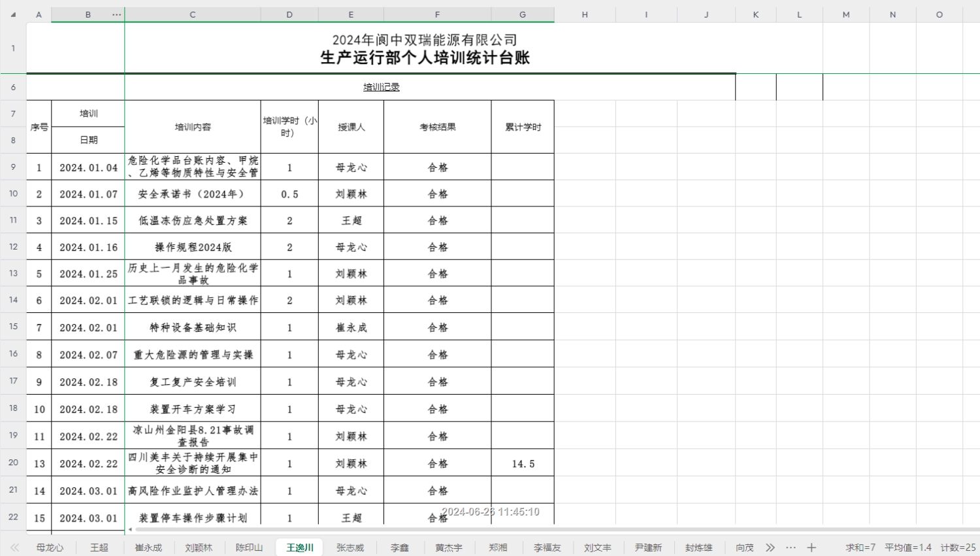The height and width of the screenshot is (556, 980).
Task: Switch to the 母龙心 sheet tab
Action: pos(50,548)
